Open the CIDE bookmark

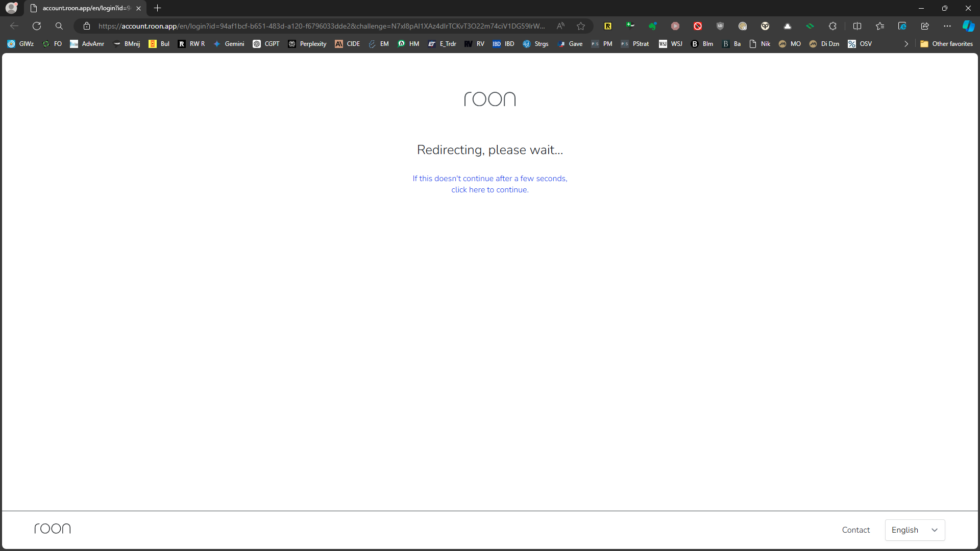tap(348, 44)
